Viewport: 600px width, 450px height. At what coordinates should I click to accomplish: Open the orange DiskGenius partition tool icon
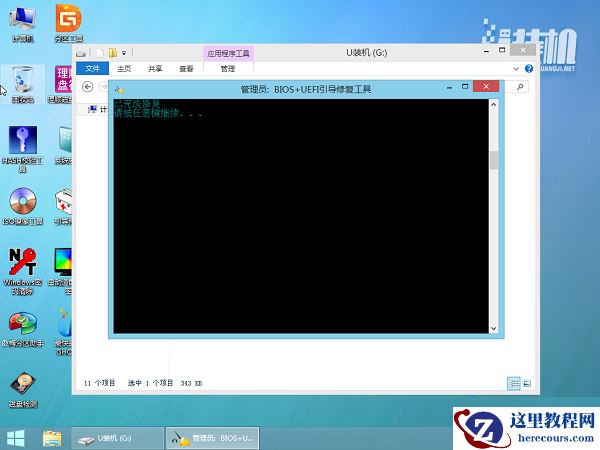[69, 23]
